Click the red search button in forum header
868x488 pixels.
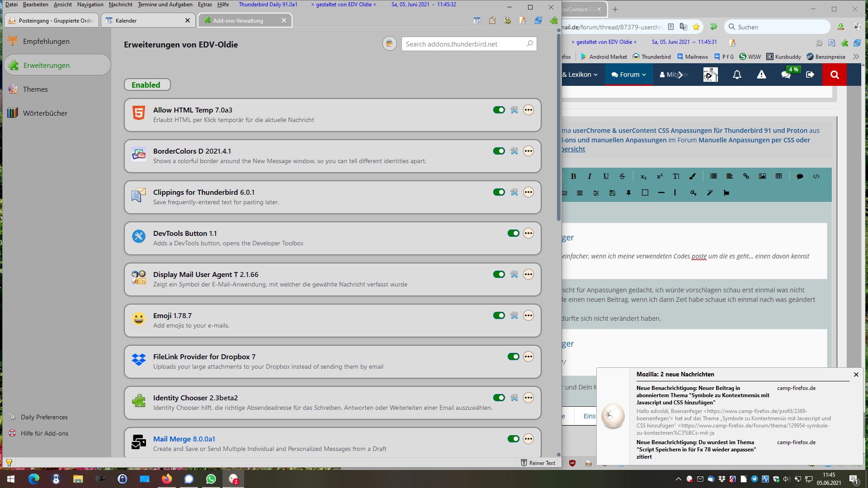pyautogui.click(x=835, y=75)
